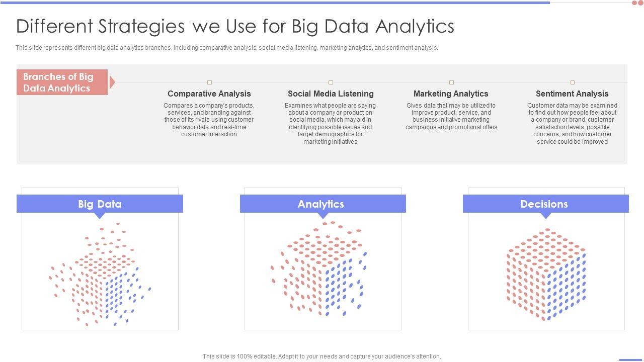Click the "100% editable" footer text
The width and height of the screenshot is (644, 362).
[321, 356]
